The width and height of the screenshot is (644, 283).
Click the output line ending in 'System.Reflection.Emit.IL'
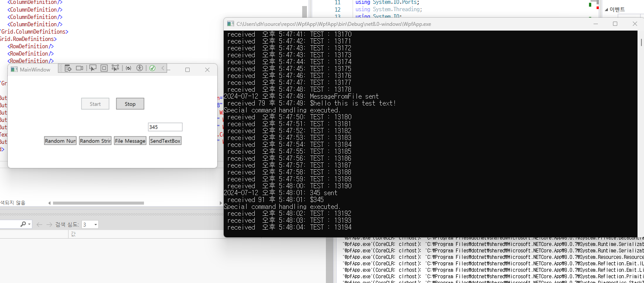[493, 264]
